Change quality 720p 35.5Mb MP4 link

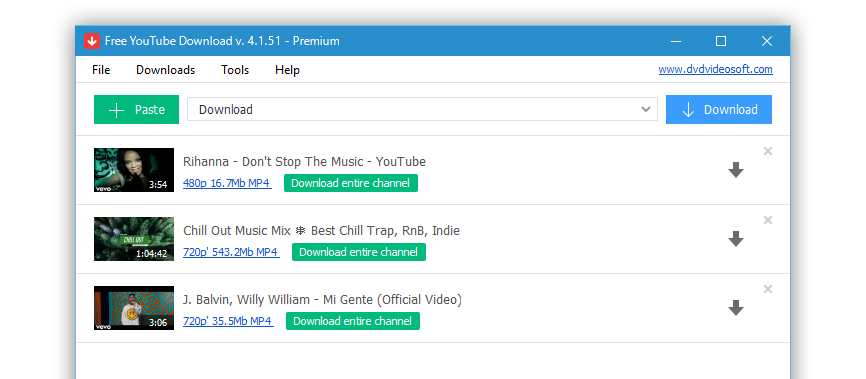pyautogui.click(x=228, y=321)
